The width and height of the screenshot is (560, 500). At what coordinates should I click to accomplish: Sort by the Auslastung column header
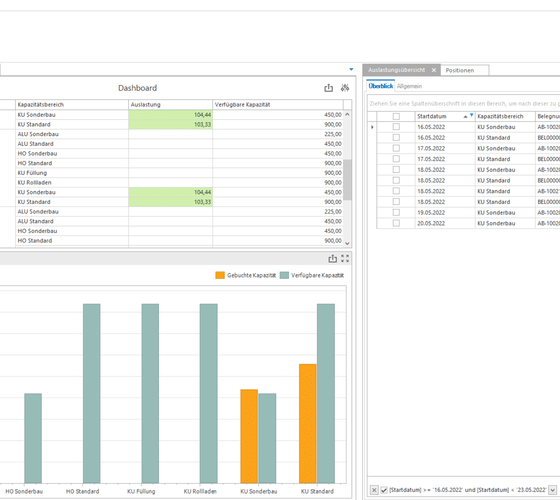(170, 105)
